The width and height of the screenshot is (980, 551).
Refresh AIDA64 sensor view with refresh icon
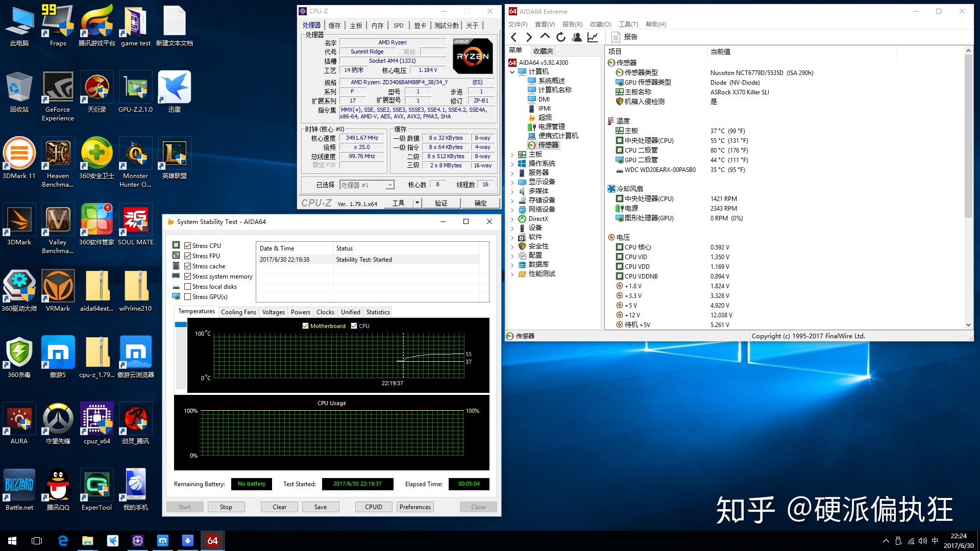click(560, 37)
